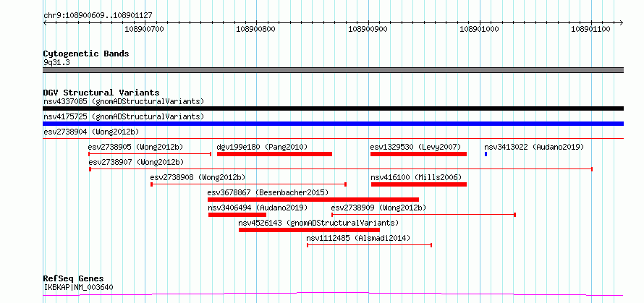The image size is (644, 303).
Task: Click the esv1329530 (Levy2007) red bar
Action: pos(418,154)
